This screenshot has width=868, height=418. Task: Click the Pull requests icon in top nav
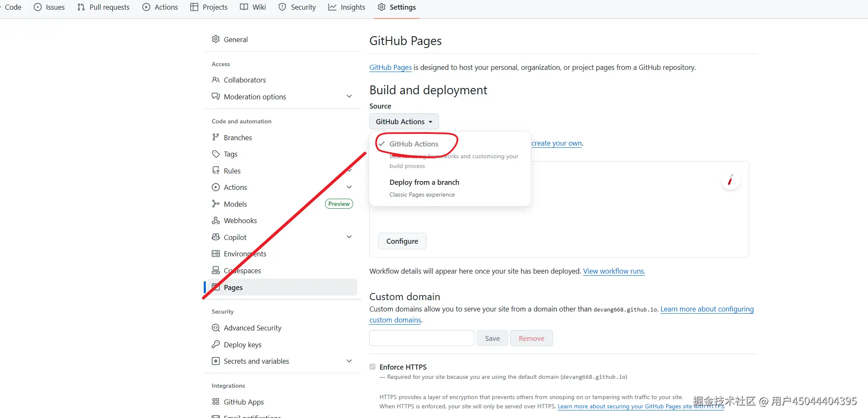click(x=81, y=7)
